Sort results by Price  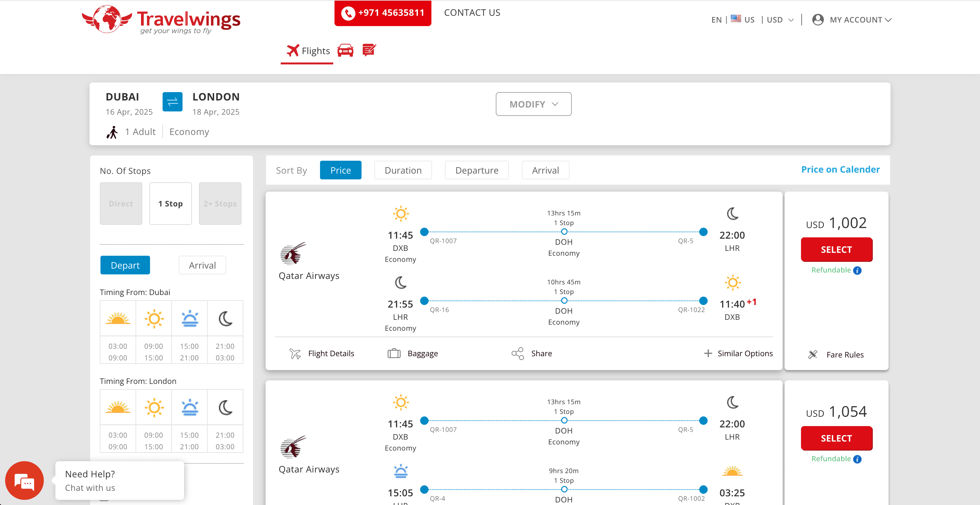[x=341, y=170]
